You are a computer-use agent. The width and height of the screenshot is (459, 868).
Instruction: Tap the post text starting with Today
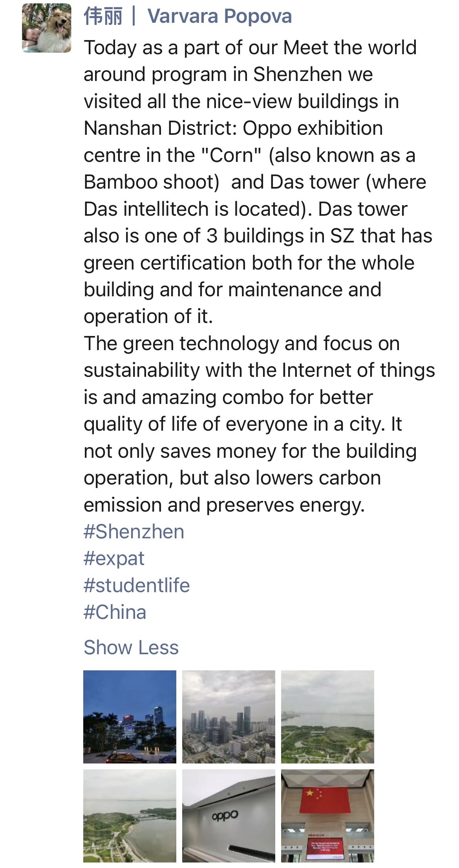pos(259,182)
